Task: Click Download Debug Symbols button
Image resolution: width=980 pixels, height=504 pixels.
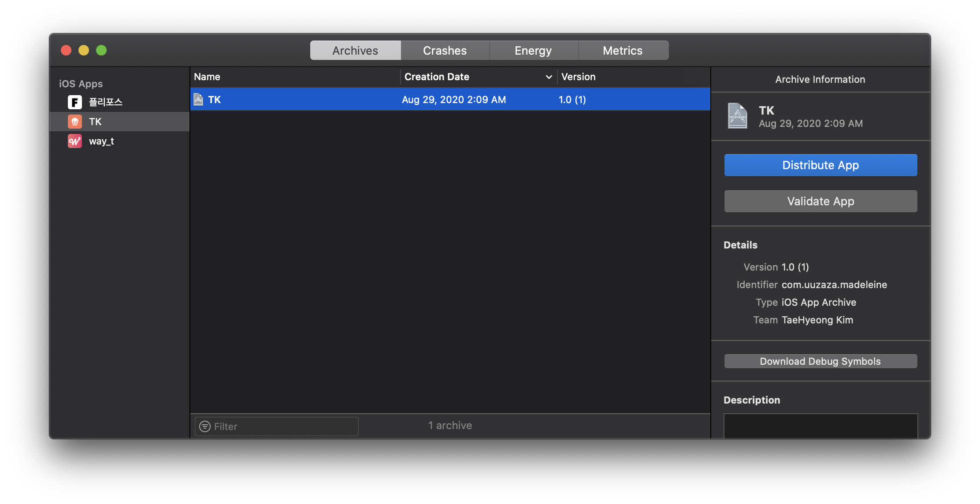Action: point(820,361)
